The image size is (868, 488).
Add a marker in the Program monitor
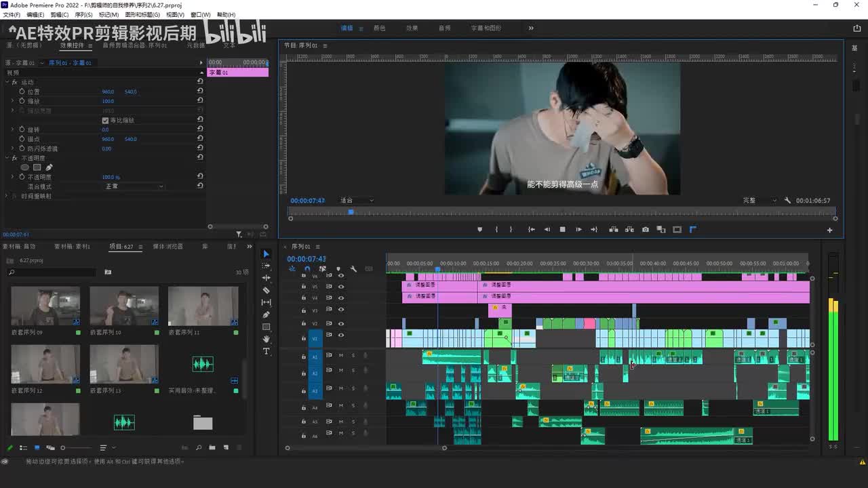[x=480, y=230]
